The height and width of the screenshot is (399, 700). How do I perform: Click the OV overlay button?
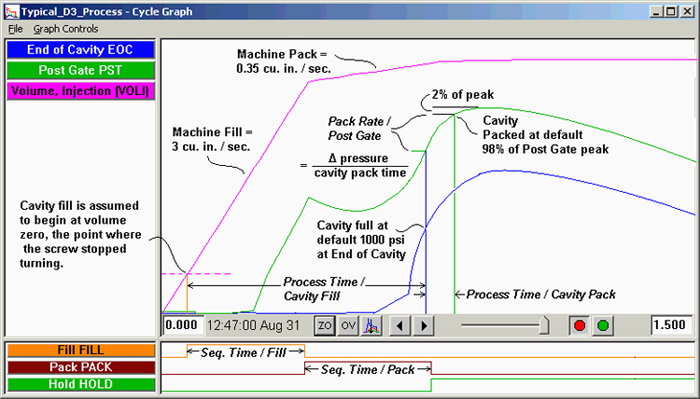pos(348,325)
